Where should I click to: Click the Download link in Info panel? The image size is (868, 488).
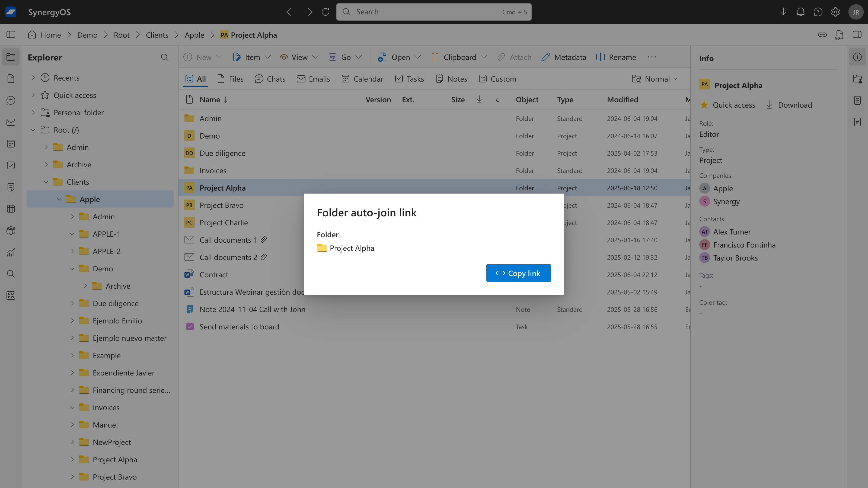pyautogui.click(x=789, y=105)
